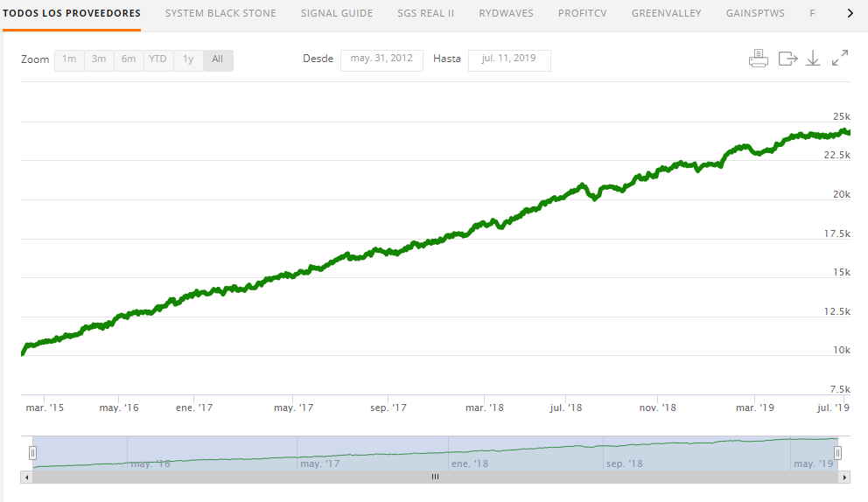
Task: Click the 'nov. '18' axis label
Action: pyautogui.click(x=658, y=408)
